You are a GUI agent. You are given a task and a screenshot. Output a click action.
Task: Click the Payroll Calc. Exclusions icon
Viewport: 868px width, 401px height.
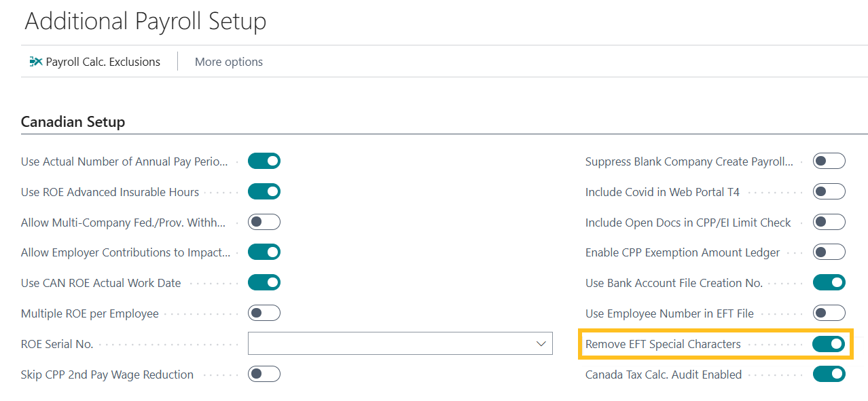(x=36, y=62)
